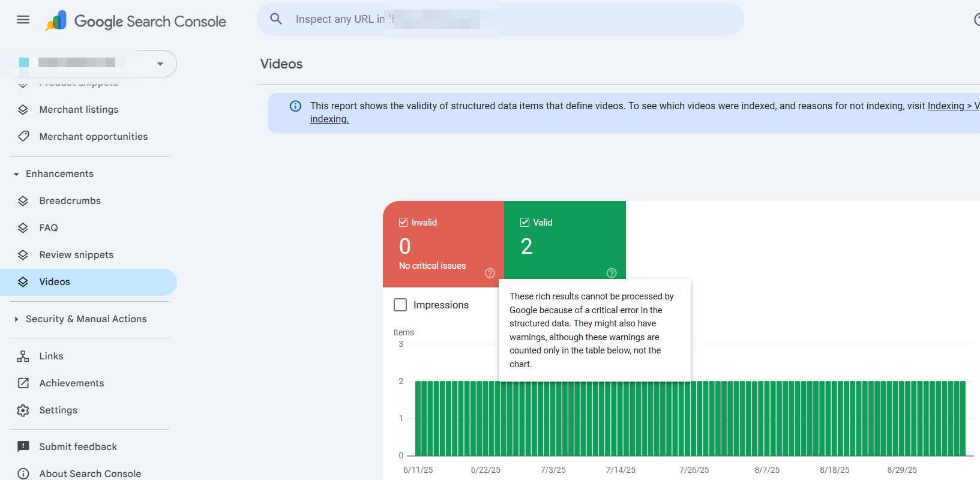Uncheck the Invalid checkbox

coord(403,223)
